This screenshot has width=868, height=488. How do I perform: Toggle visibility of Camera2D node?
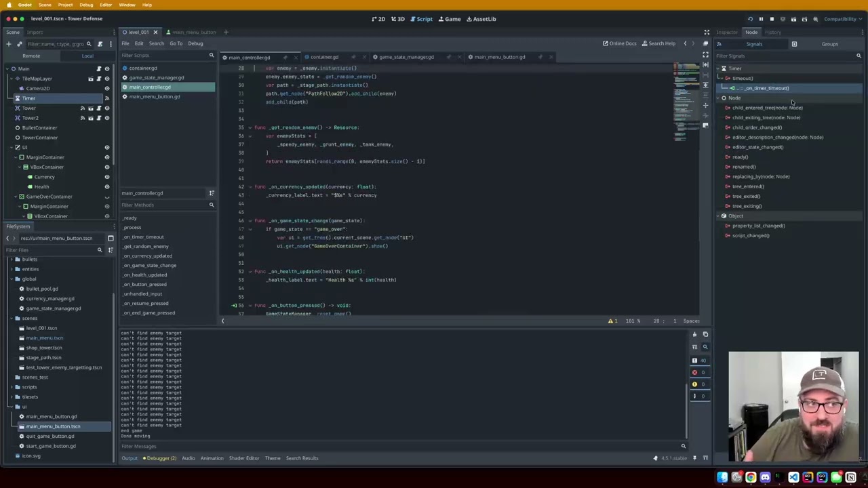(x=107, y=89)
